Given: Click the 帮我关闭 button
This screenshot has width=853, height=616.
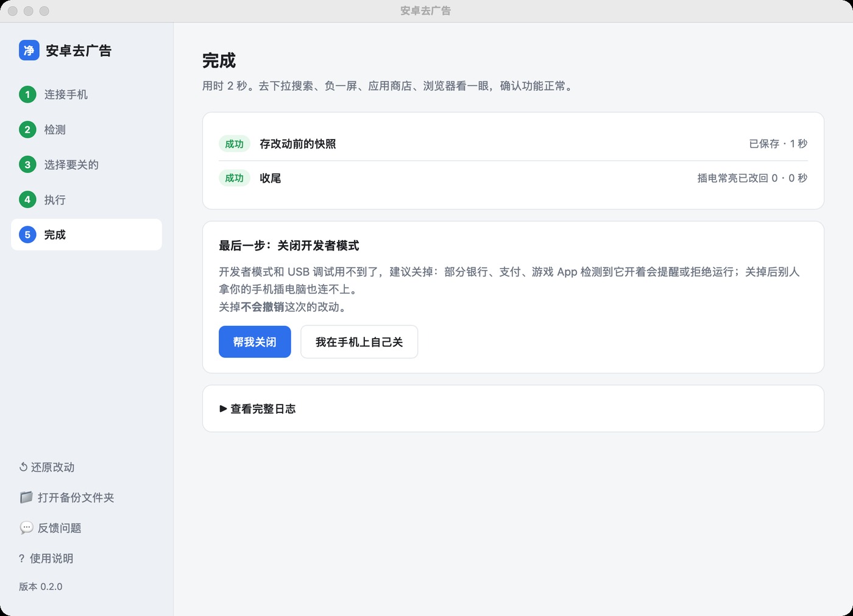Looking at the screenshot, I should (255, 342).
